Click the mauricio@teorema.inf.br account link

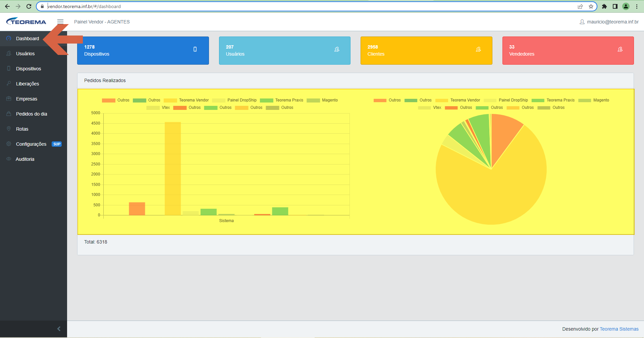click(x=613, y=22)
